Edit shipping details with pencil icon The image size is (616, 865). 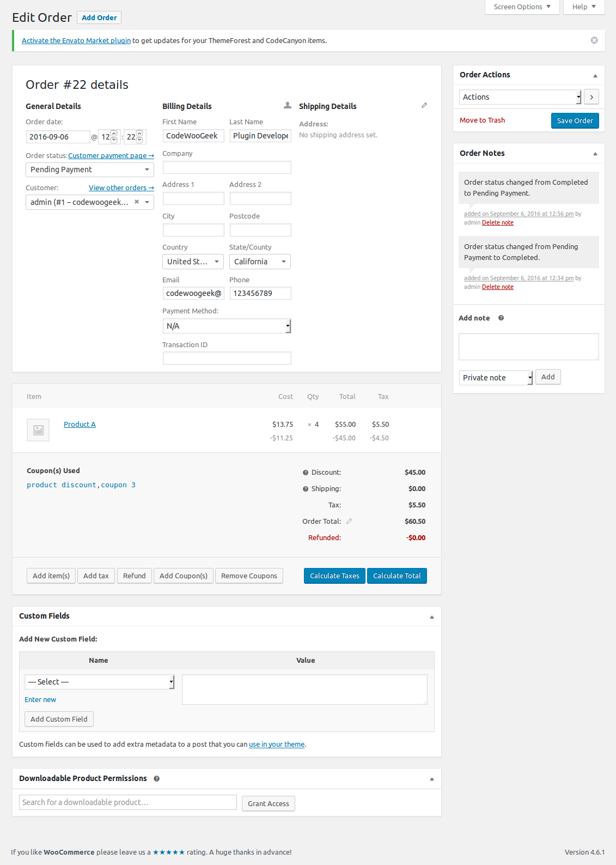424,105
